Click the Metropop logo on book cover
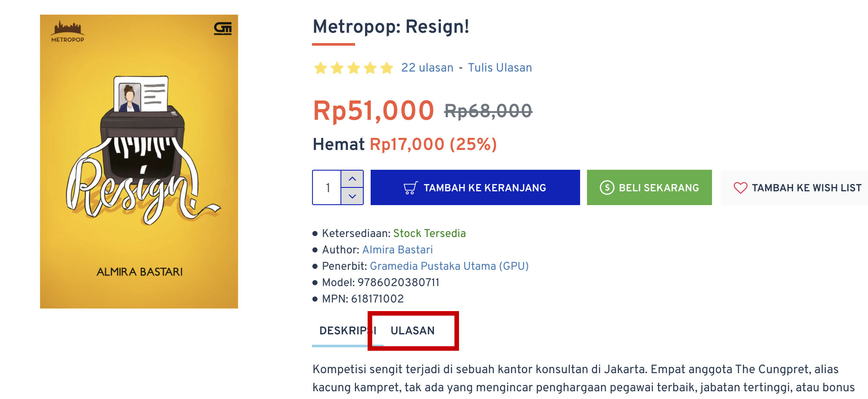Screen dimensions: 868x399 68,31
